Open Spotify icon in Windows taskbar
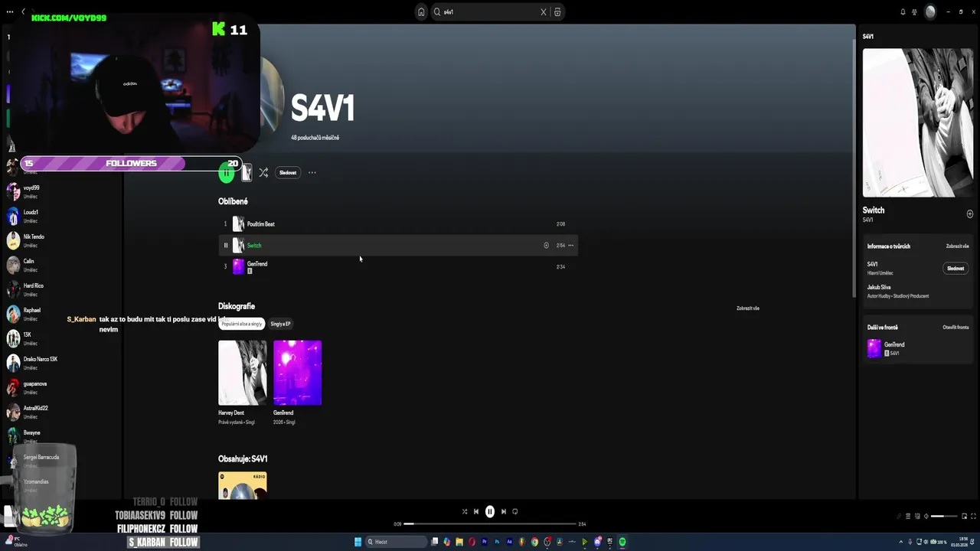The image size is (980, 551). [x=622, y=542]
